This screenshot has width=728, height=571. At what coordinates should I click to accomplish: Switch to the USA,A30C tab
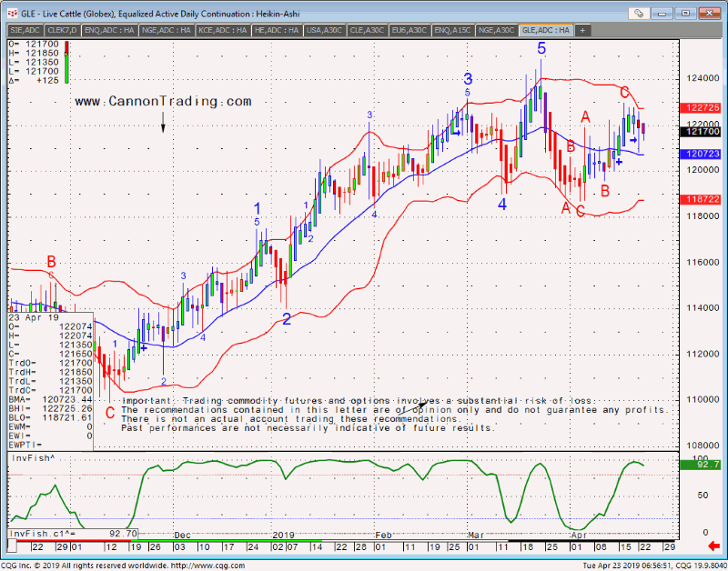327,30
